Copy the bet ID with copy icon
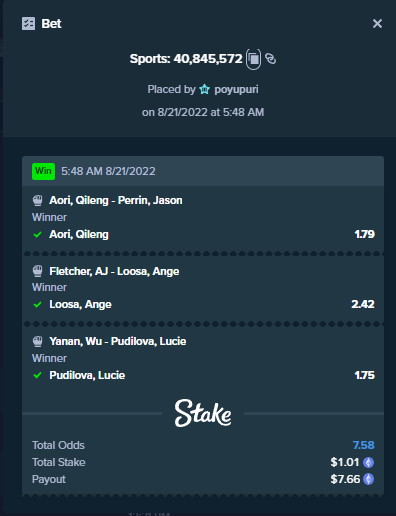The width and height of the screenshot is (396, 516). point(253,59)
